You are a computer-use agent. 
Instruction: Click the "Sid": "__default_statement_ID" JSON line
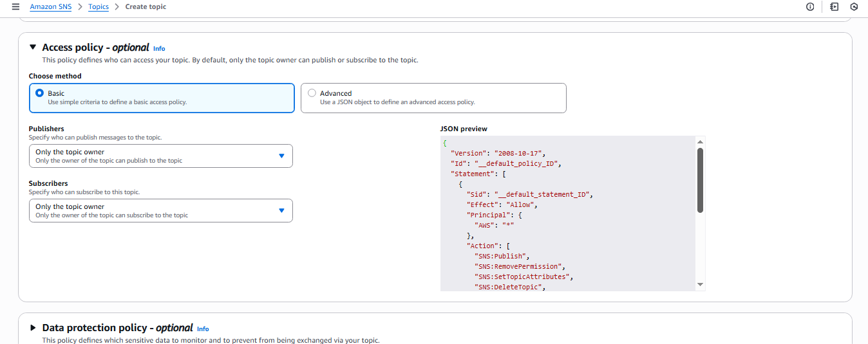pyautogui.click(x=529, y=194)
